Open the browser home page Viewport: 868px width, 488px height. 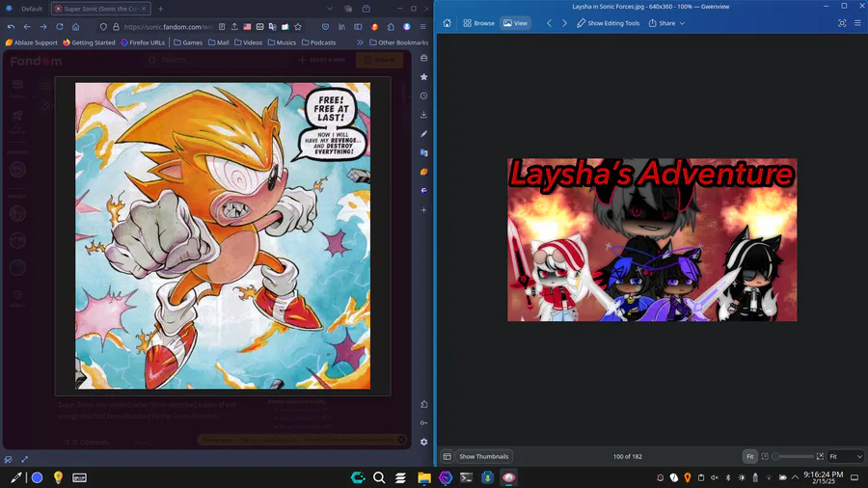pos(75,27)
